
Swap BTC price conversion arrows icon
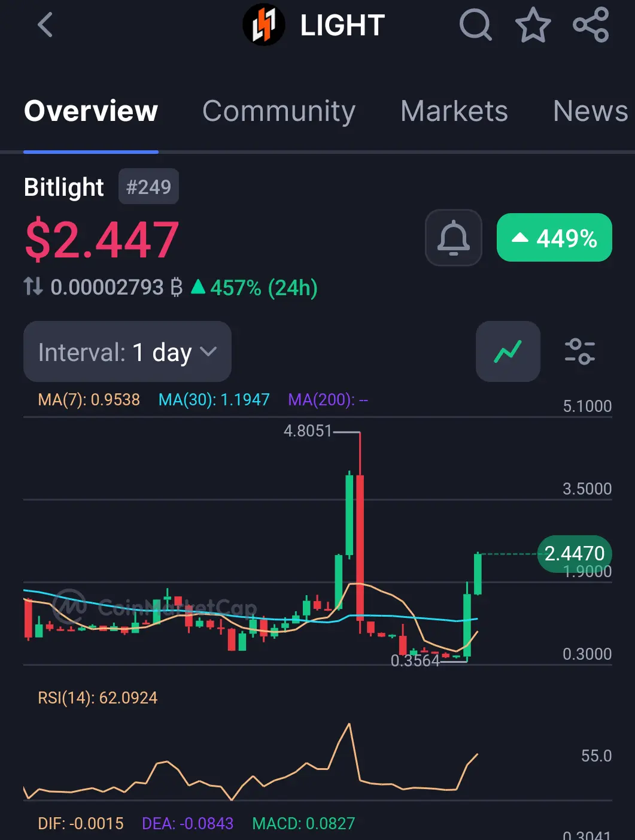point(34,287)
